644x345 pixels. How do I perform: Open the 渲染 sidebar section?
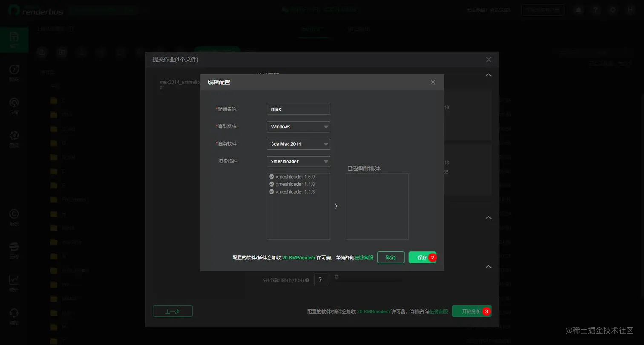(x=14, y=139)
